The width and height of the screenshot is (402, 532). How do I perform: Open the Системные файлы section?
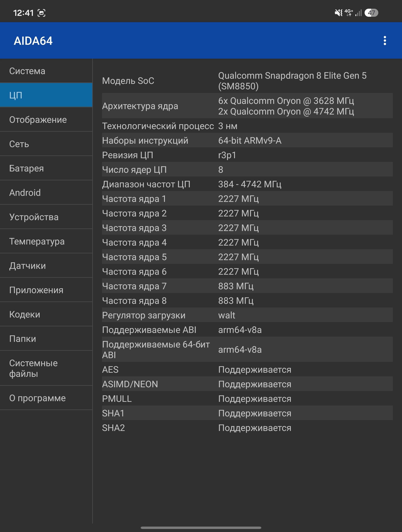(46, 368)
